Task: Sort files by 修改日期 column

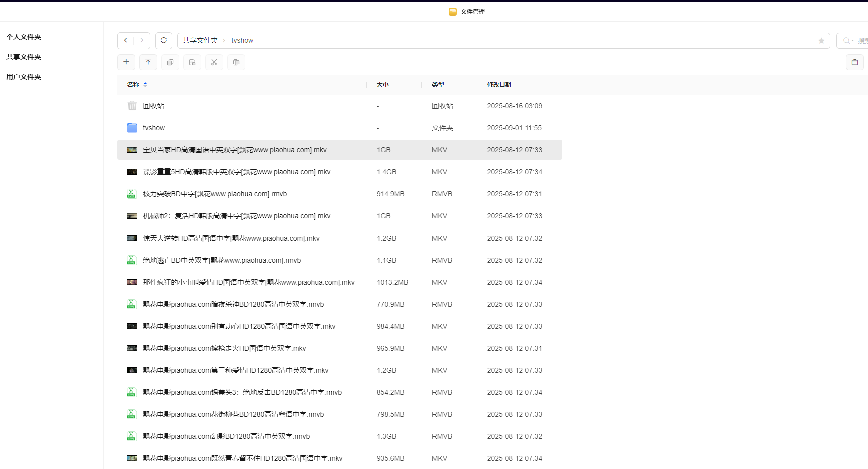Action: [x=499, y=85]
